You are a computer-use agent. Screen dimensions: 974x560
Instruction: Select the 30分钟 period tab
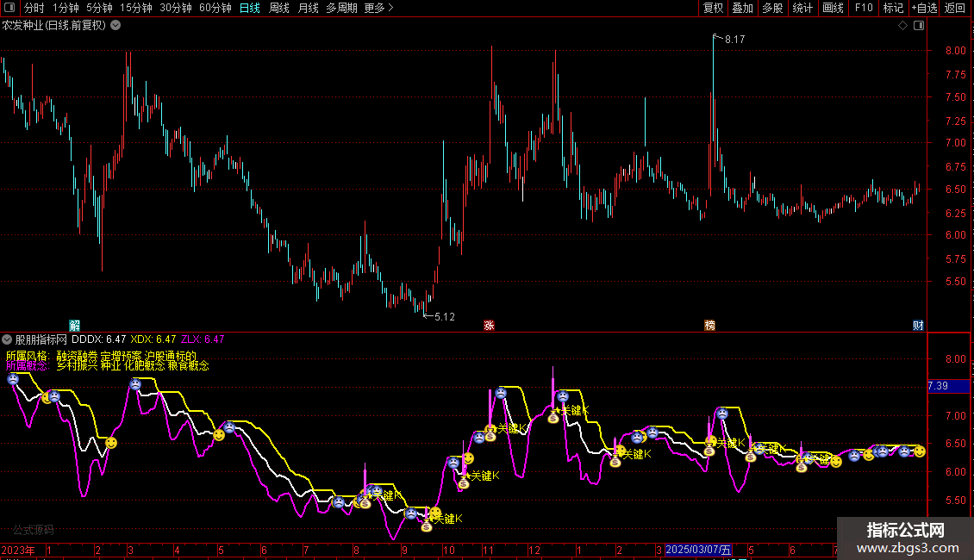175,8
